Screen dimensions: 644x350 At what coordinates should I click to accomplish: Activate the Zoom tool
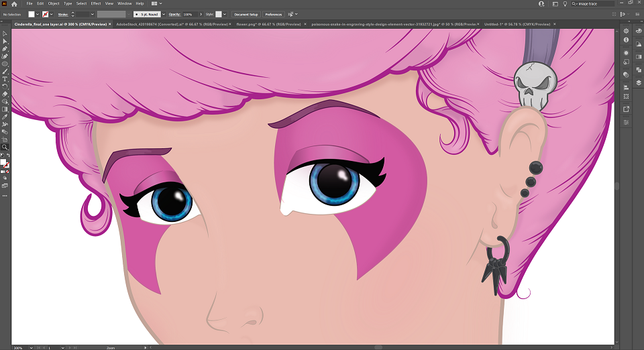click(x=5, y=147)
